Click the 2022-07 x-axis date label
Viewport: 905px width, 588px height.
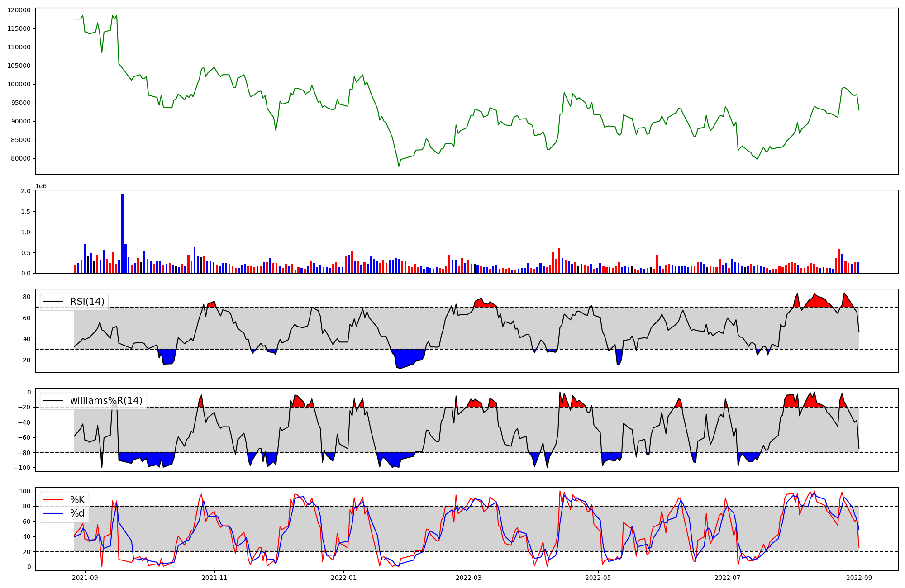(x=727, y=578)
